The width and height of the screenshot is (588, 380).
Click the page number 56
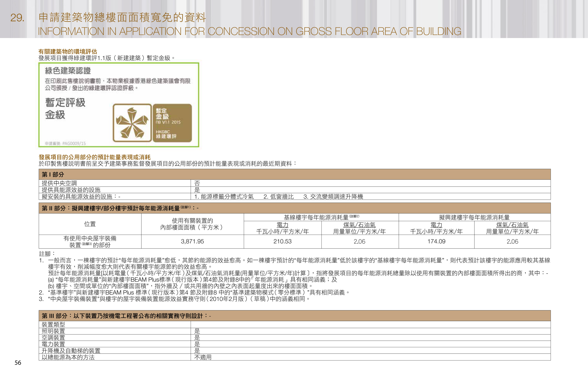tap(18, 362)
